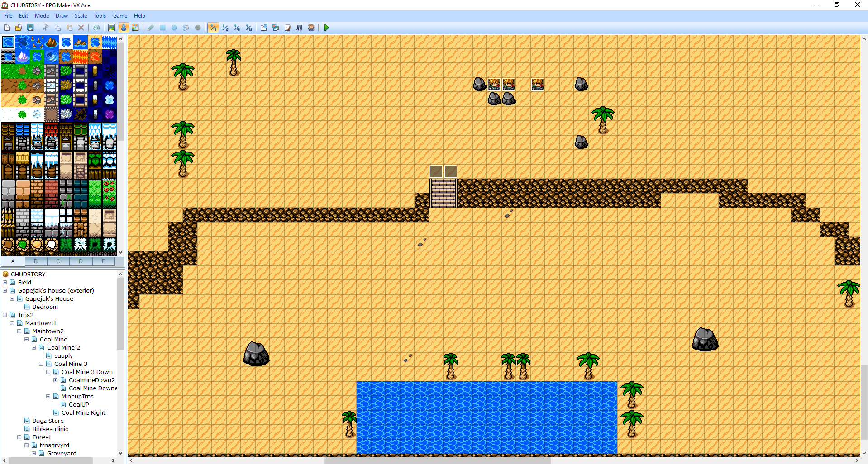Click the map tree's vertical scrollbar thumb

pyautogui.click(x=120, y=314)
